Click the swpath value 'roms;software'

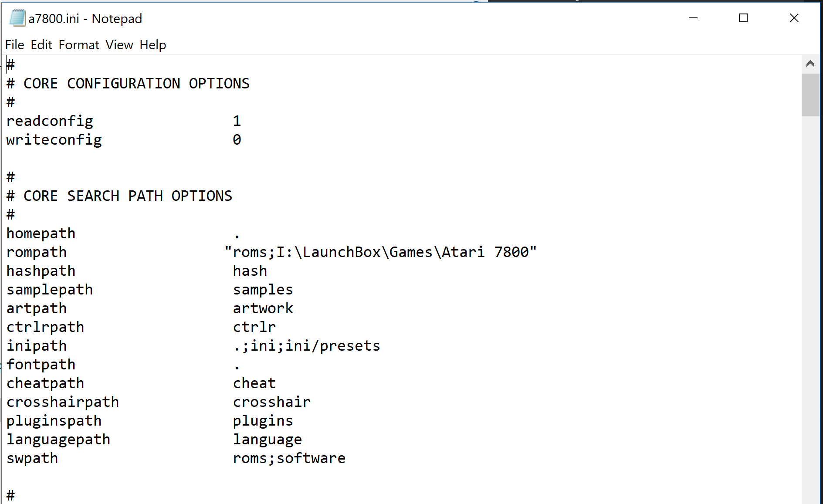[289, 458]
